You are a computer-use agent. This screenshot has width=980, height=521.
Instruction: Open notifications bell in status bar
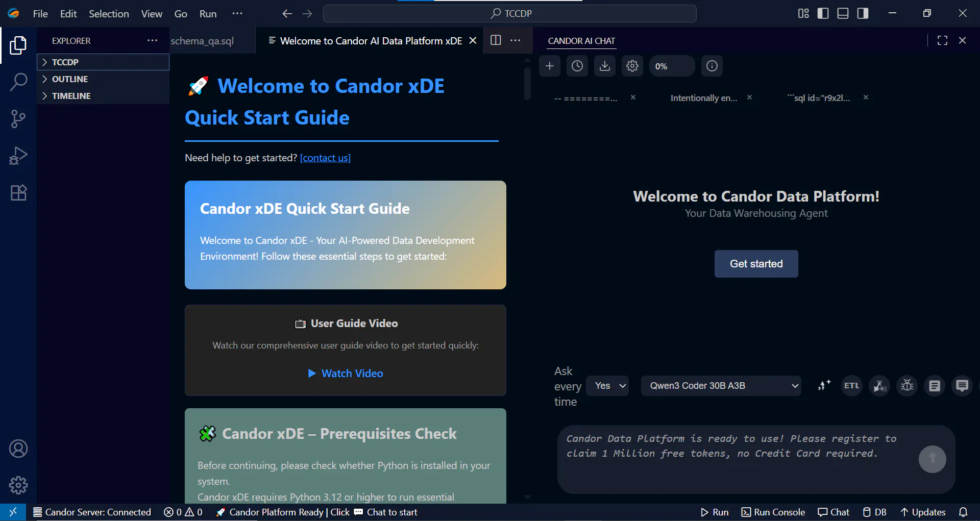963,512
